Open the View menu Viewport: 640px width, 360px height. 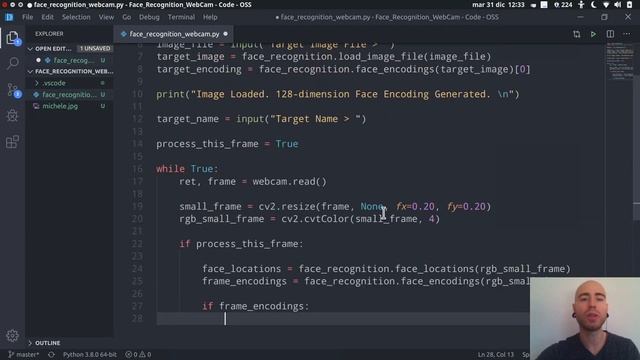pyautogui.click(x=106, y=17)
